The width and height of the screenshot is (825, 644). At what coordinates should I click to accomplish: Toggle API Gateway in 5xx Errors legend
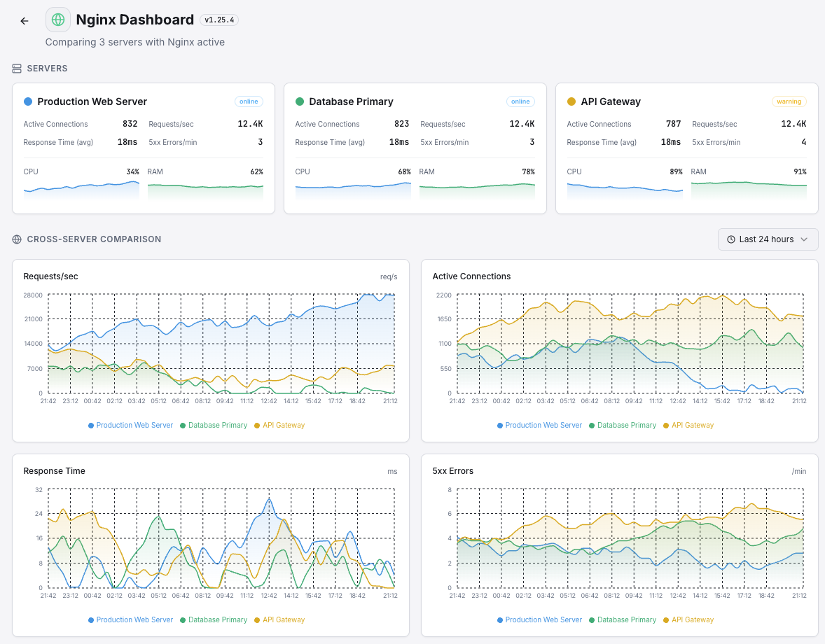688,619
